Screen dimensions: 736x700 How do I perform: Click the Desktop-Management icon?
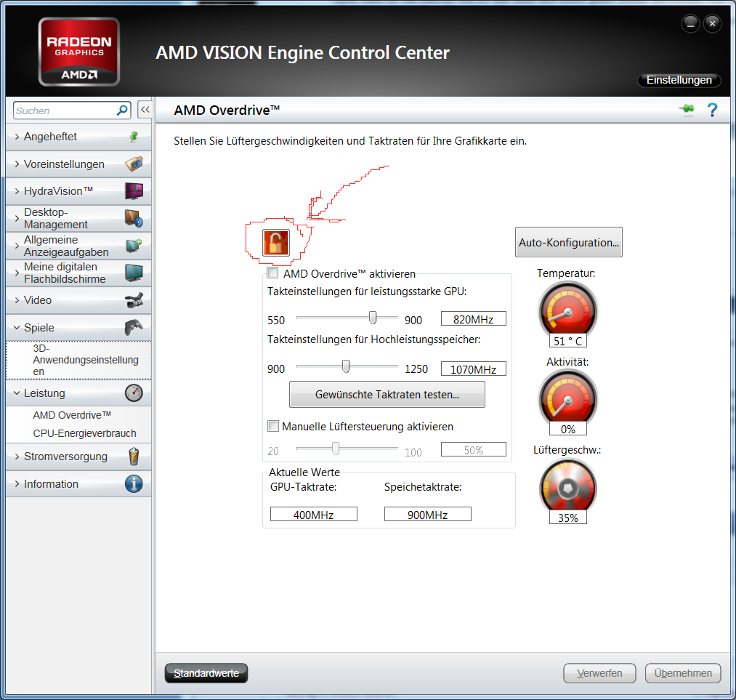coord(134,218)
